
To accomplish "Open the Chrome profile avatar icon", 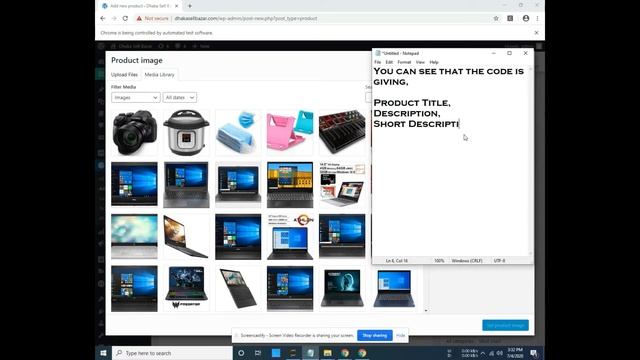I will point(526,18).
